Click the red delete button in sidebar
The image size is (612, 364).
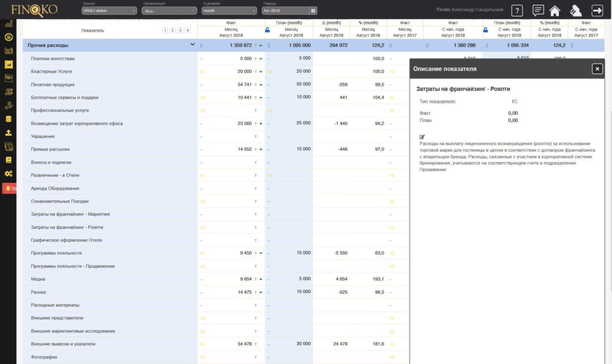10,188
